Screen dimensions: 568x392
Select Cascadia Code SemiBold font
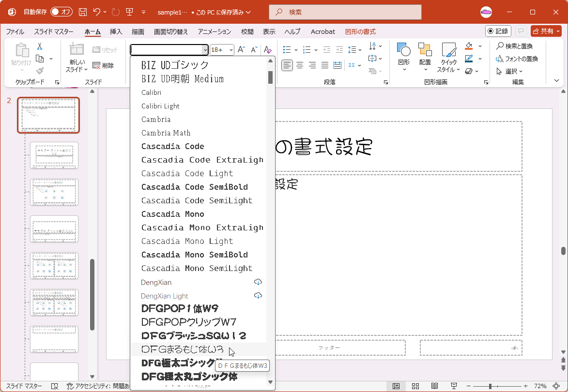point(198,187)
